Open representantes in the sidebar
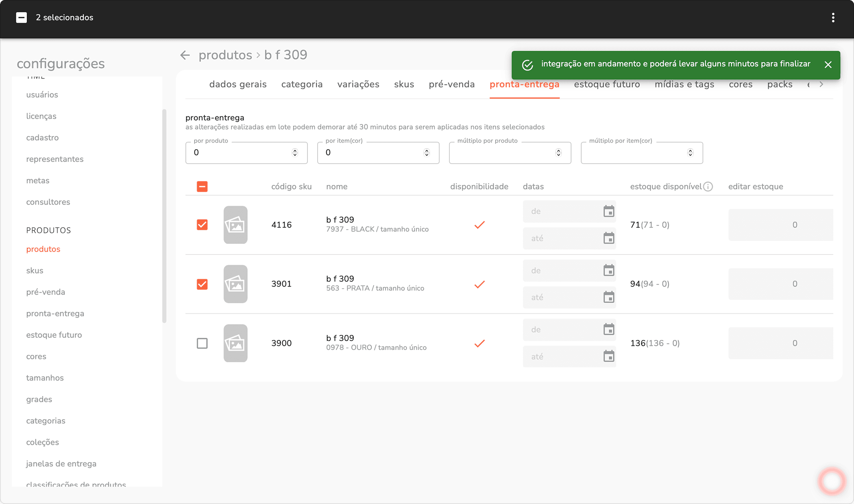Screen dimensions: 854x504 55,159
